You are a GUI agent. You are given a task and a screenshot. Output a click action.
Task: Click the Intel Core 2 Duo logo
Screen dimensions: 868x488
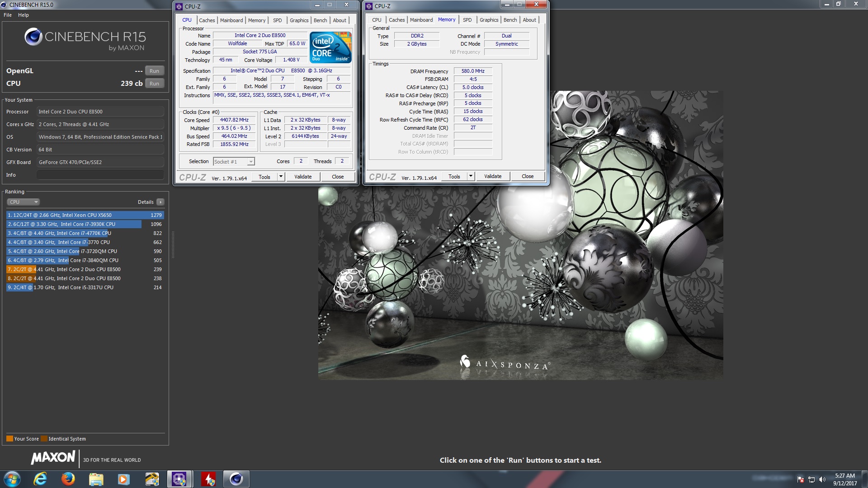[330, 47]
